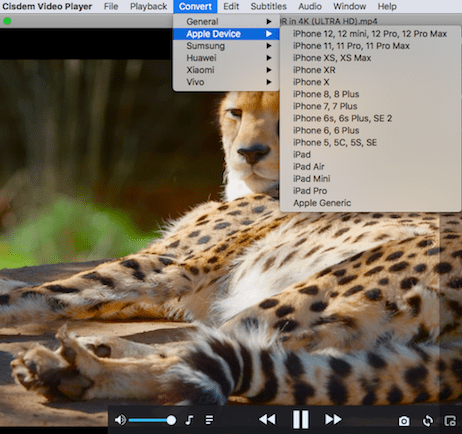Choose iPad Pro preset
The height and width of the screenshot is (434, 462).
[371, 191]
